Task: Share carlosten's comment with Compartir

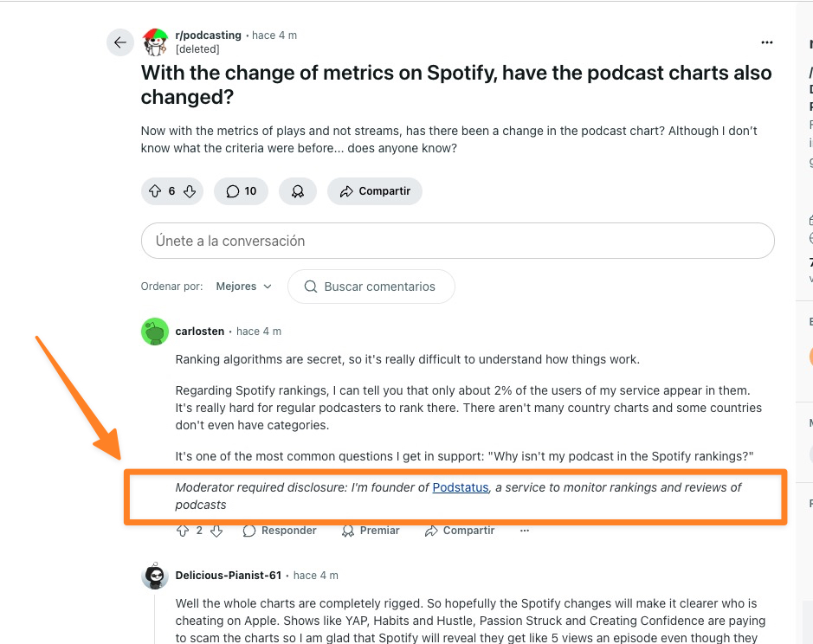Action: (x=460, y=531)
